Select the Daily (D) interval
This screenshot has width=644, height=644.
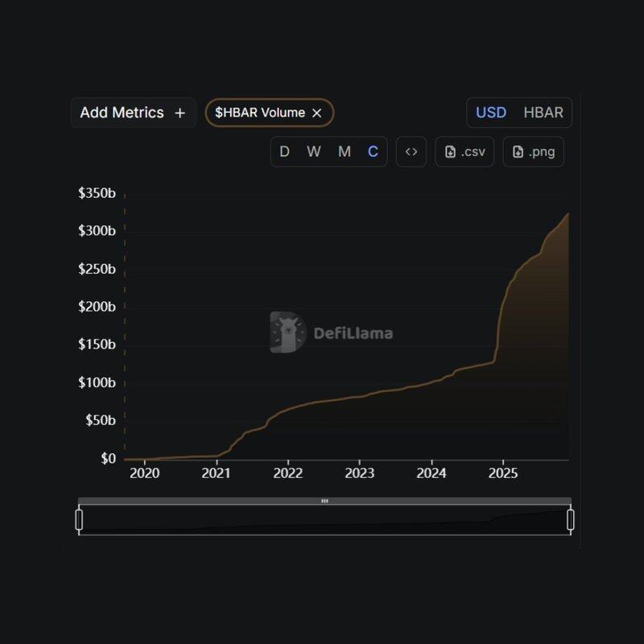pyautogui.click(x=284, y=151)
